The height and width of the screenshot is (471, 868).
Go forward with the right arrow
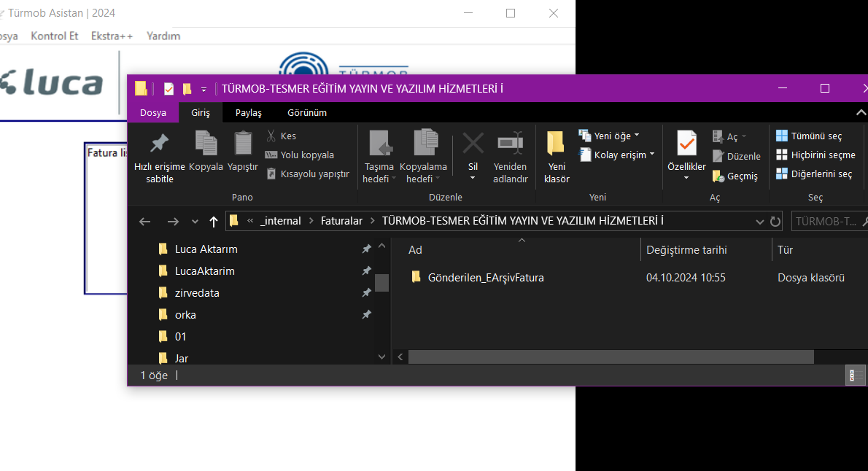173,222
